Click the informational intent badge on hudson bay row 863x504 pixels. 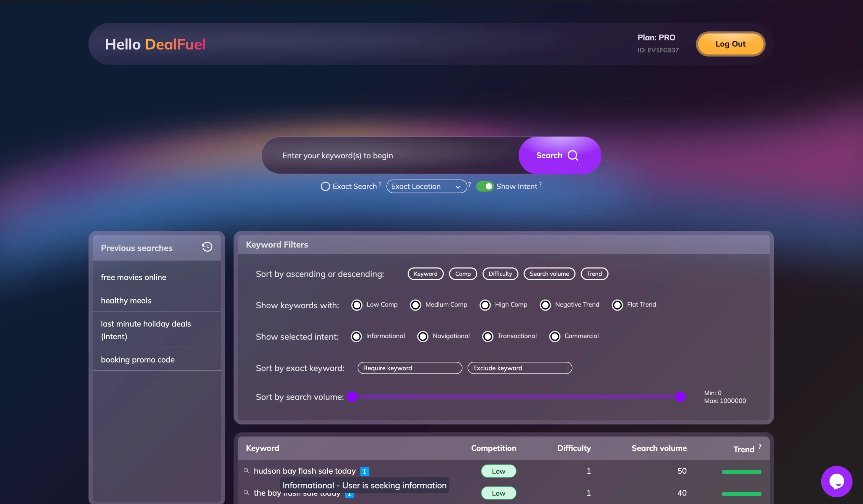click(364, 471)
